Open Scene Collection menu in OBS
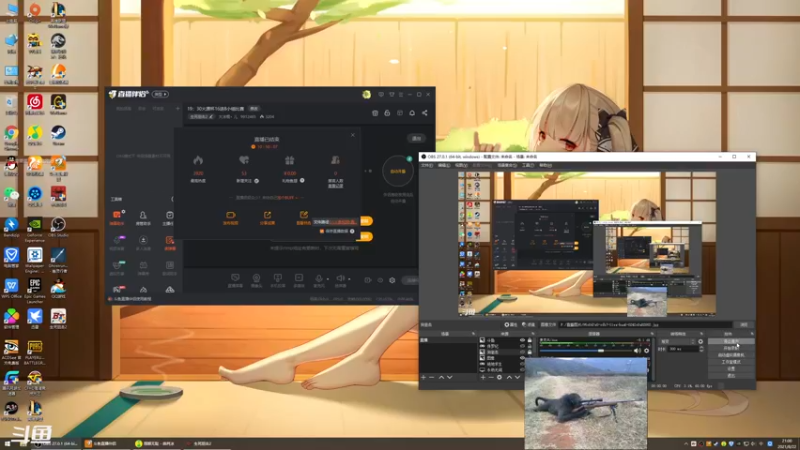The width and height of the screenshot is (800, 450). 507,165
